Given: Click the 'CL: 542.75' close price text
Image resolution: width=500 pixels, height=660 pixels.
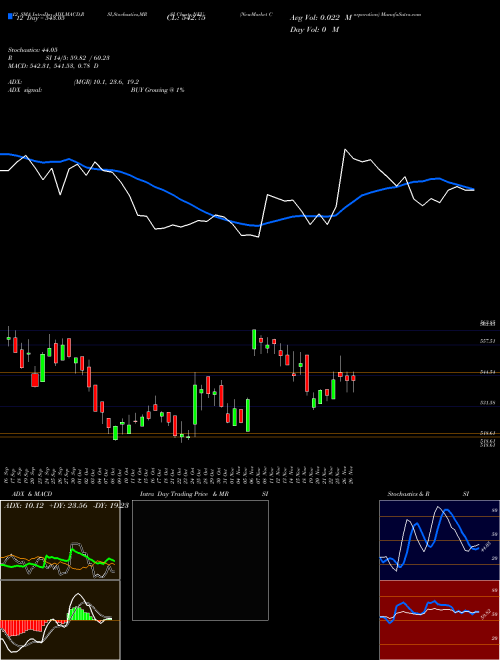Looking at the screenshot, I should pos(188,18).
